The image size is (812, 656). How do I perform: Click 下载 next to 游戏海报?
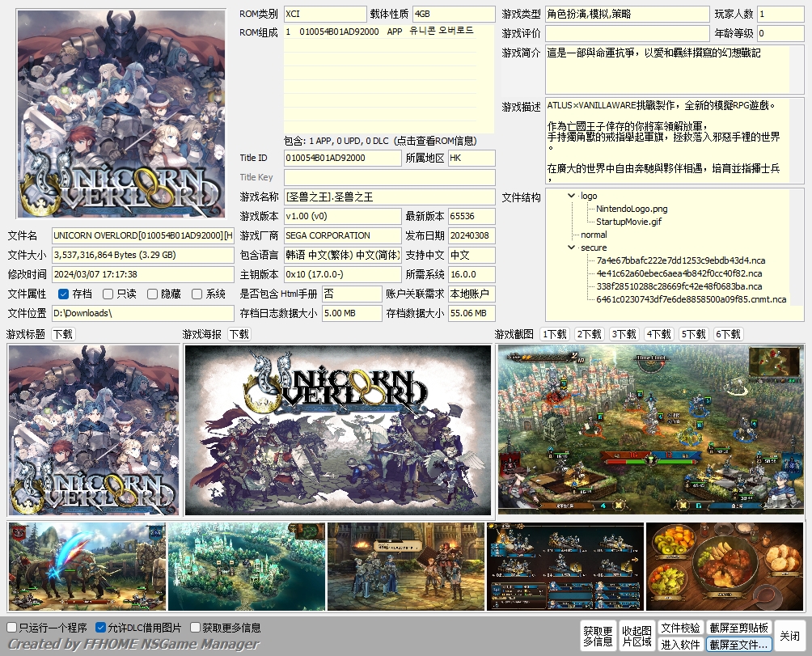pyautogui.click(x=238, y=333)
